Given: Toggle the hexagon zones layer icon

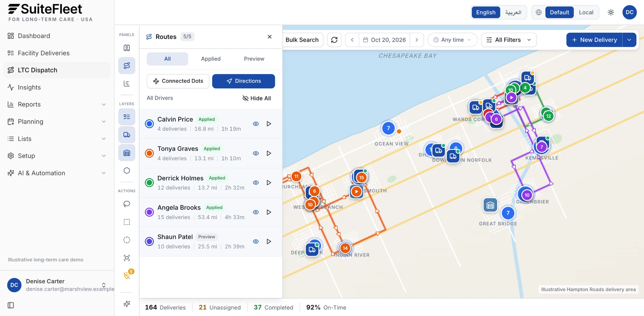Looking at the screenshot, I should click(x=127, y=171).
